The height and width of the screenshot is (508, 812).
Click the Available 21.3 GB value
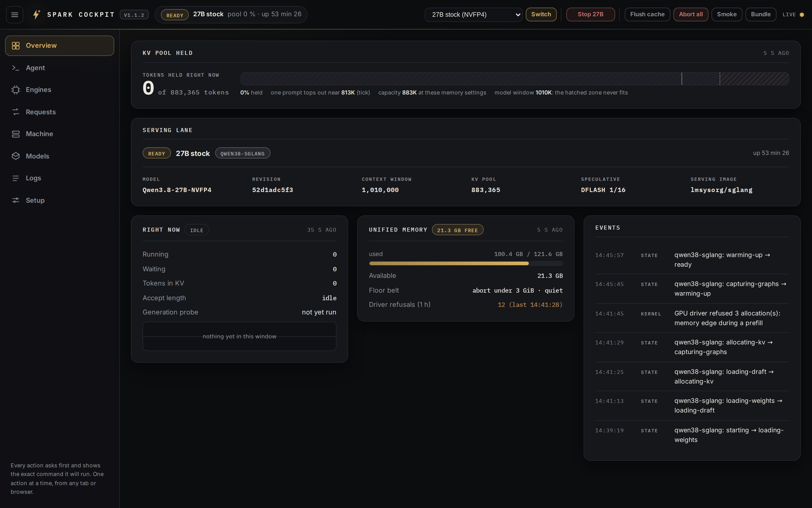pos(550,276)
